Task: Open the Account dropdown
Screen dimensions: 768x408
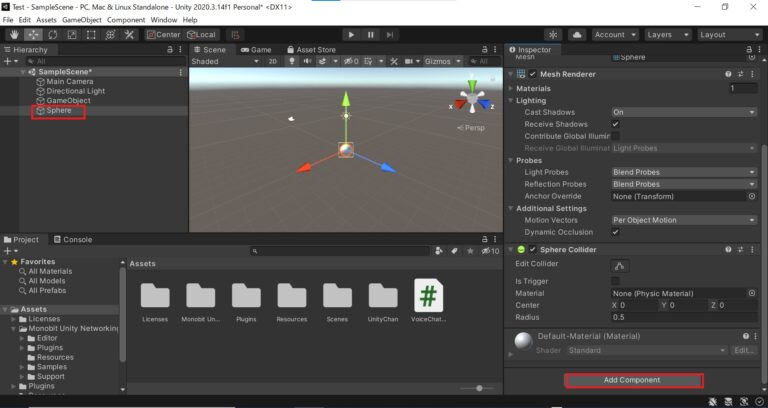Action: click(x=615, y=35)
